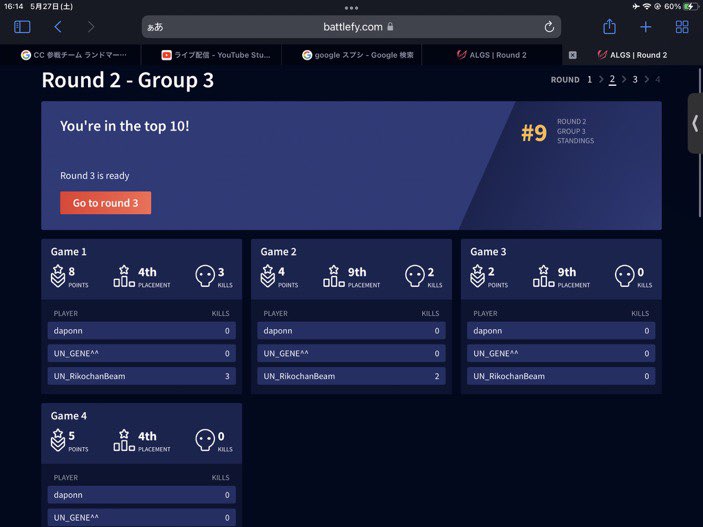Click Game 3 points medal icon

click(x=477, y=276)
